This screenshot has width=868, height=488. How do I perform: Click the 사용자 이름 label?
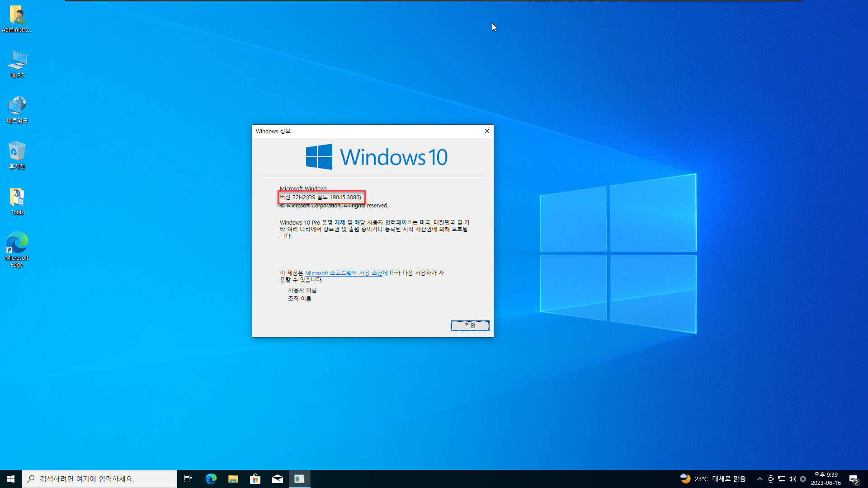tap(302, 290)
